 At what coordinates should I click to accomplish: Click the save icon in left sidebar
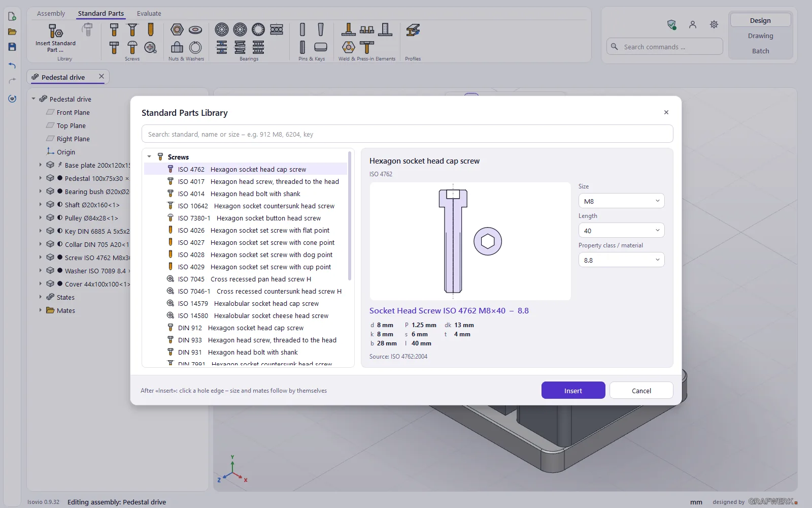[x=12, y=47]
